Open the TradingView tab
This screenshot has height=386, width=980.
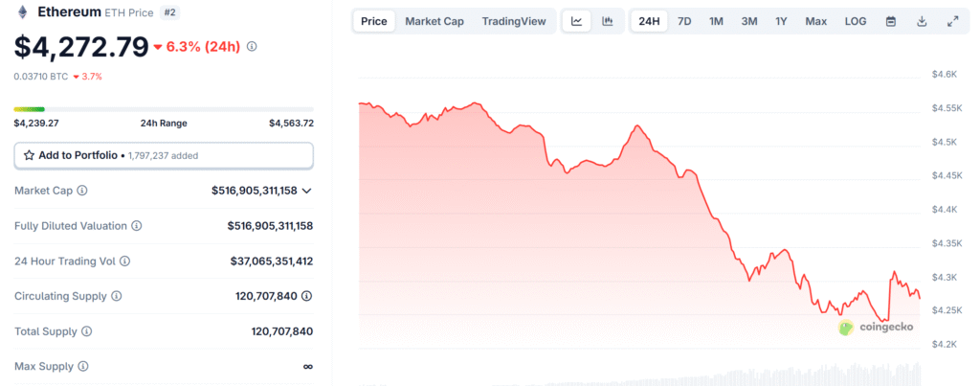tap(514, 21)
